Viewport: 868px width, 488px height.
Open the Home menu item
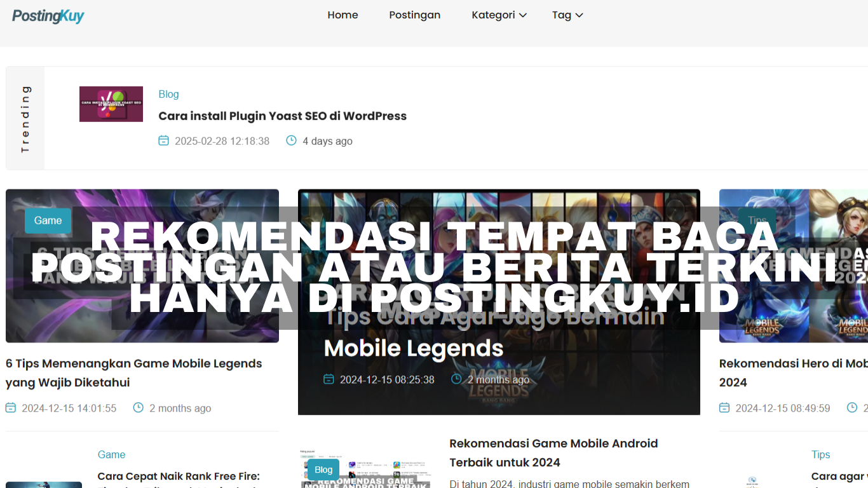pos(342,15)
